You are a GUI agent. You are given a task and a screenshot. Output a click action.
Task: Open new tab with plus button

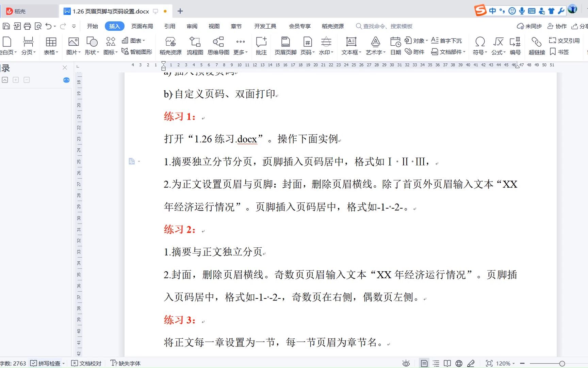[x=180, y=11]
